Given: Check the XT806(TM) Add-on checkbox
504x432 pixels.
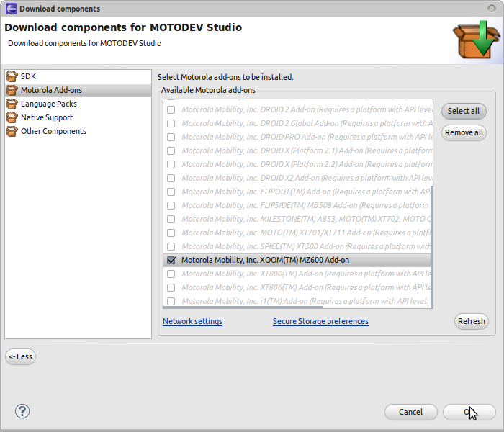Looking at the screenshot, I should coord(171,287).
